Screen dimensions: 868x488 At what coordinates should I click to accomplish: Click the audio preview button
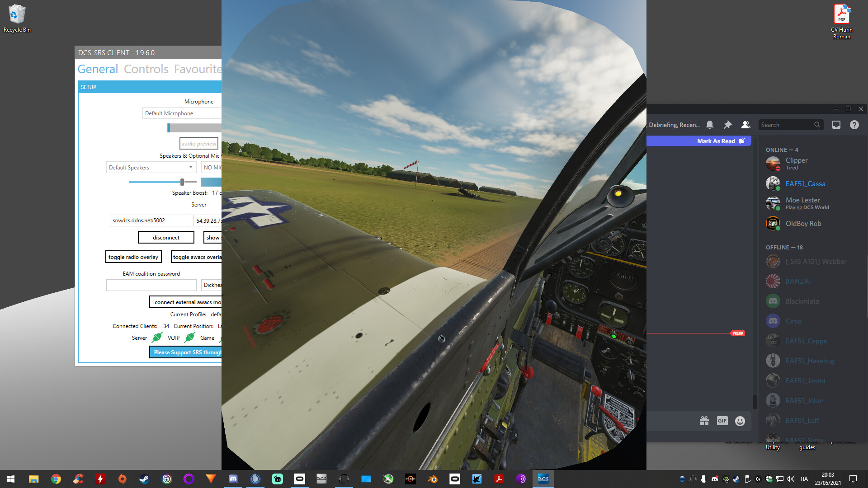(x=199, y=144)
